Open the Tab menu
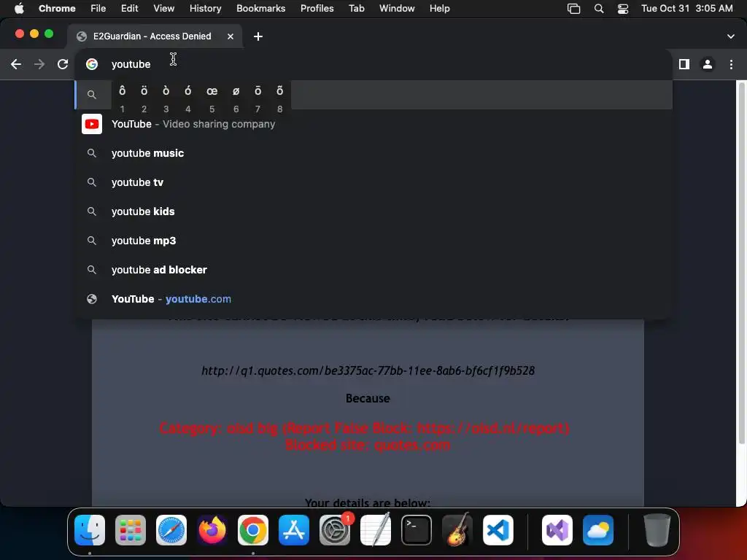Image resolution: width=747 pixels, height=560 pixels. click(356, 9)
